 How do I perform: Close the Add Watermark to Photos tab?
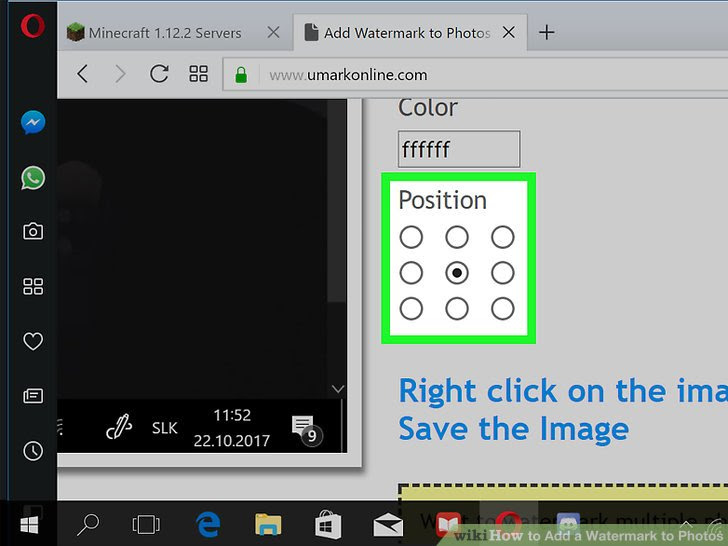(509, 32)
